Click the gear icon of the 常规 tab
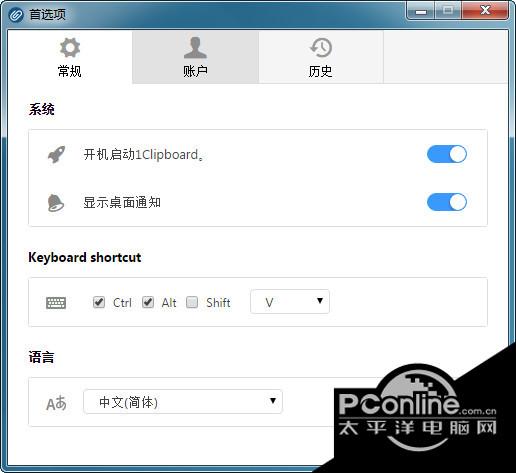The height and width of the screenshot is (473, 516). [70, 47]
